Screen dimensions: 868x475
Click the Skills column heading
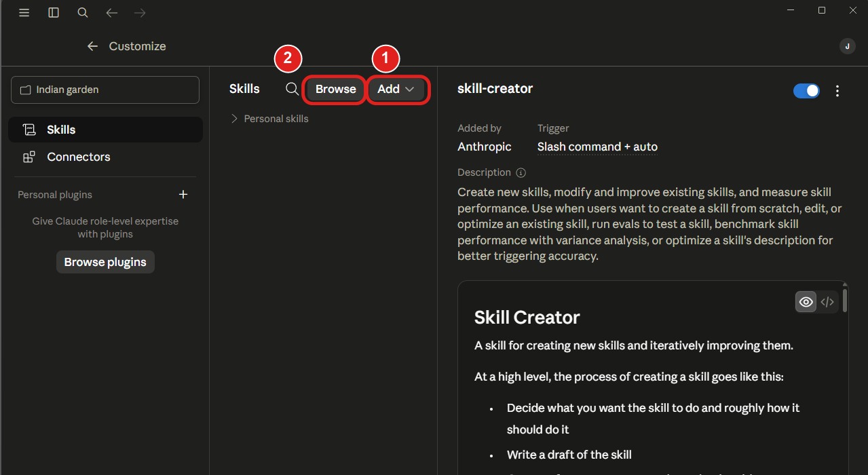[x=244, y=89]
